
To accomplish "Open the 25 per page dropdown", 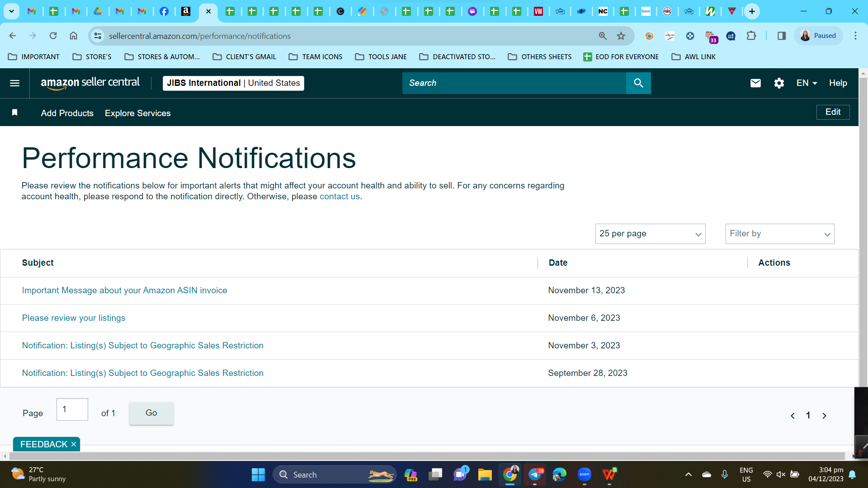I will coord(650,234).
